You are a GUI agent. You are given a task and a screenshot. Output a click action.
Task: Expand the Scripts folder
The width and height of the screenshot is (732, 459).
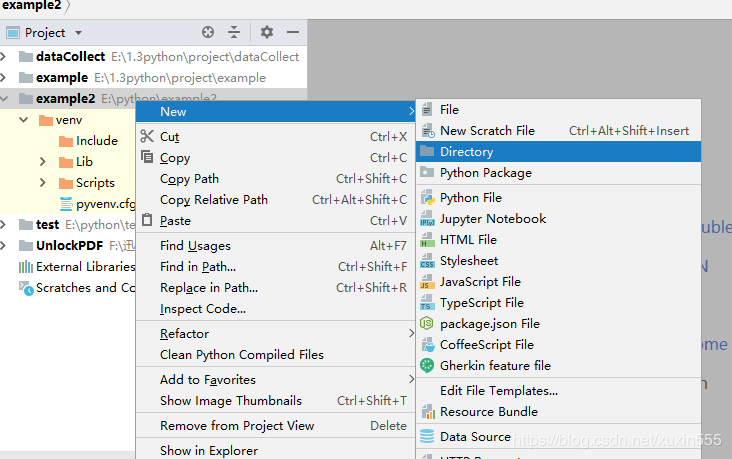(43, 183)
